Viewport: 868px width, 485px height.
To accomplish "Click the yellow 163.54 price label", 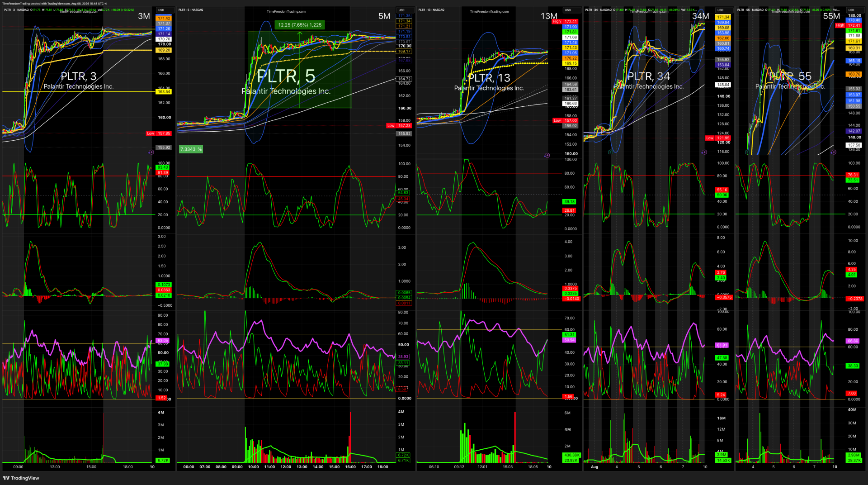I will coord(164,92).
